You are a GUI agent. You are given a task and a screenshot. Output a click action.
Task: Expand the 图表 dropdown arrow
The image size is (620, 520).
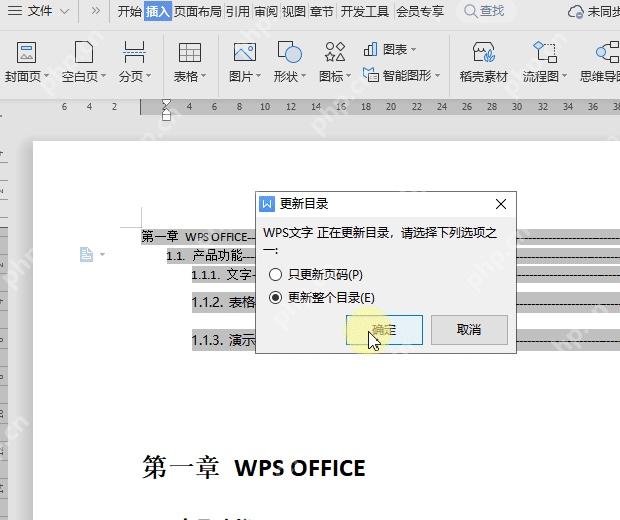pyautogui.click(x=414, y=50)
